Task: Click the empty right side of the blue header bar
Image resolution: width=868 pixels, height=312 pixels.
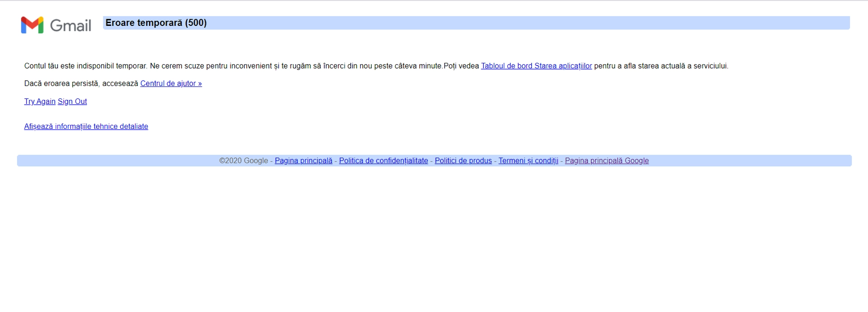Action: (669, 23)
